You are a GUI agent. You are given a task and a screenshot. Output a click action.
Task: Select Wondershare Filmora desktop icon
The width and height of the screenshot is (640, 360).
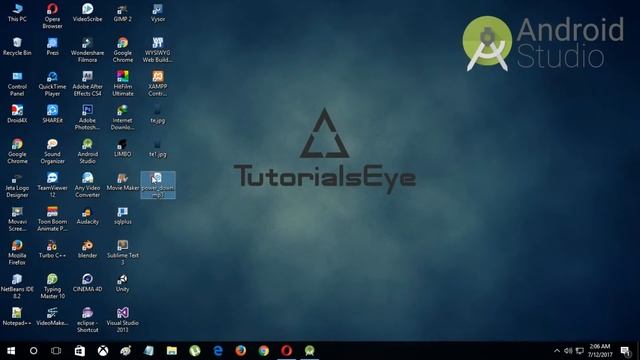click(x=87, y=49)
